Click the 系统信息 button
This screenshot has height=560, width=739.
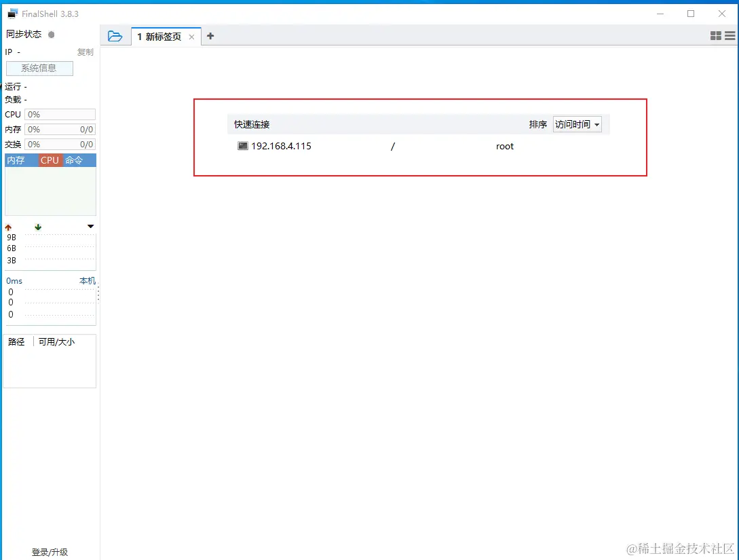click(39, 69)
